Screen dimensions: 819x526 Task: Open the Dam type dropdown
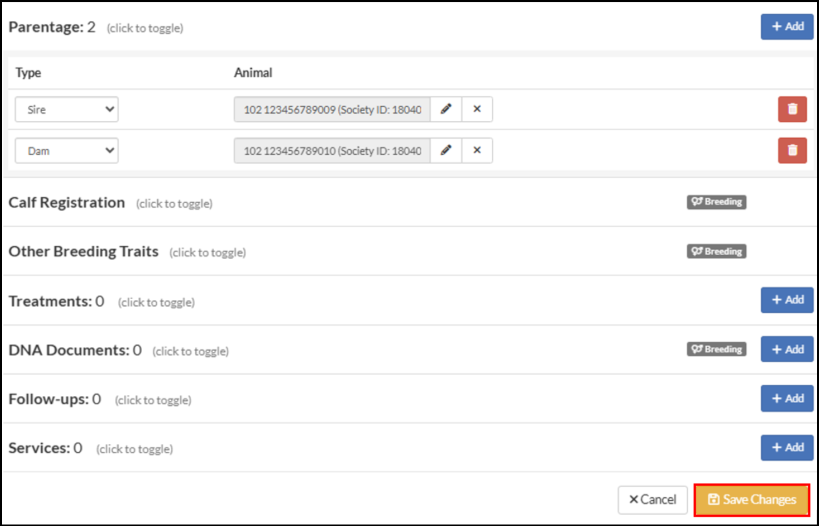[66, 150]
